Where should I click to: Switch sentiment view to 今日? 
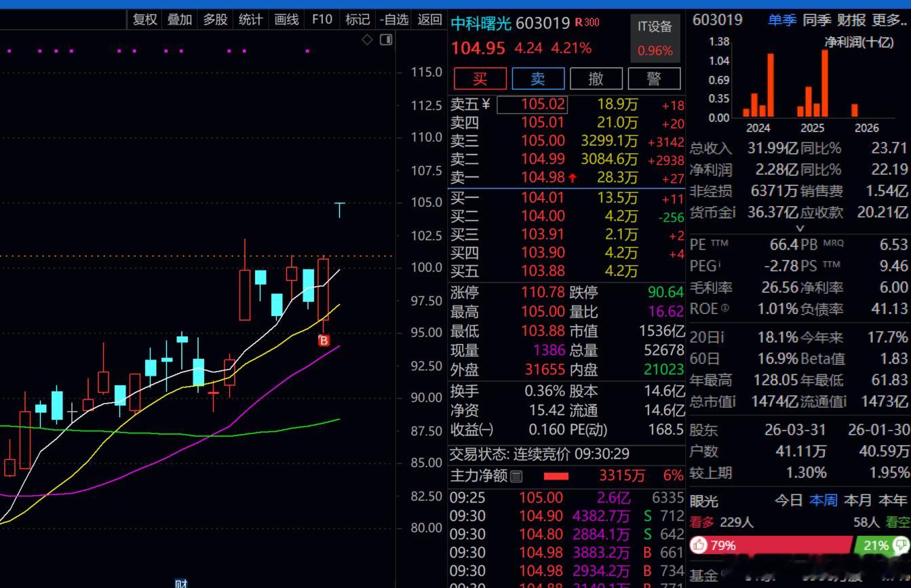(x=789, y=501)
